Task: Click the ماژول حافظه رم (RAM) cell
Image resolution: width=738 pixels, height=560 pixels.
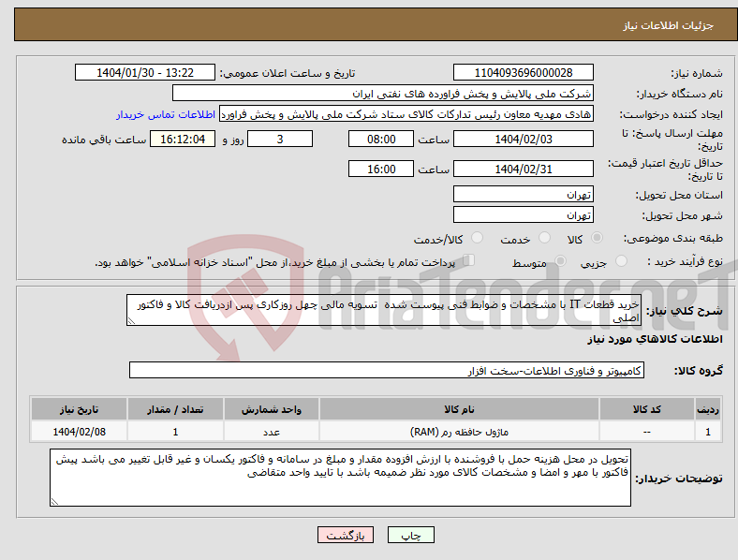Action: 459,432
